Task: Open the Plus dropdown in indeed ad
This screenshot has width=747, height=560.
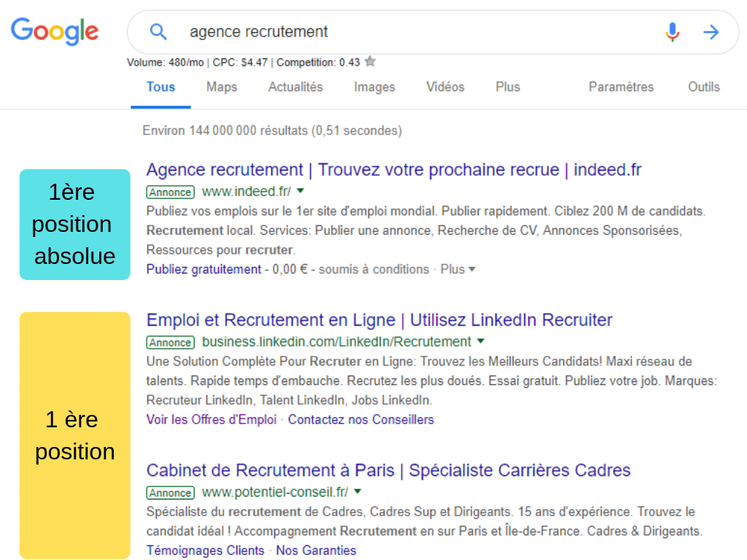Action: click(458, 269)
